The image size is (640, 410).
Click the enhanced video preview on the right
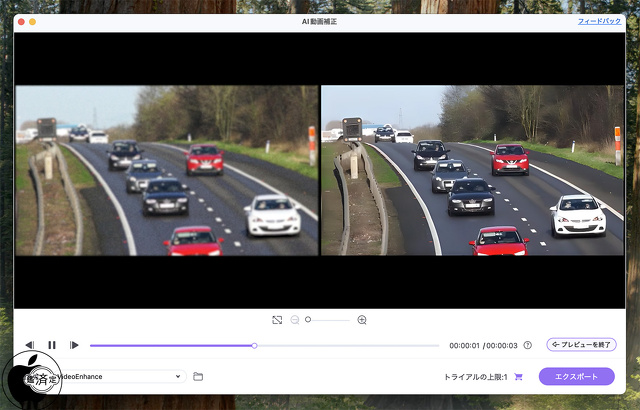point(472,170)
